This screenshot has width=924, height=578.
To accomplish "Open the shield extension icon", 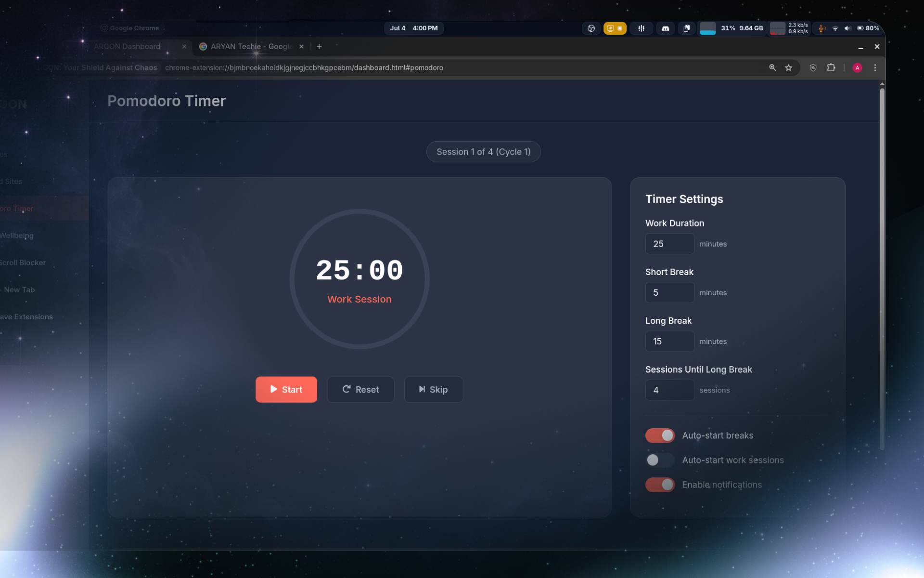I will coord(813,68).
